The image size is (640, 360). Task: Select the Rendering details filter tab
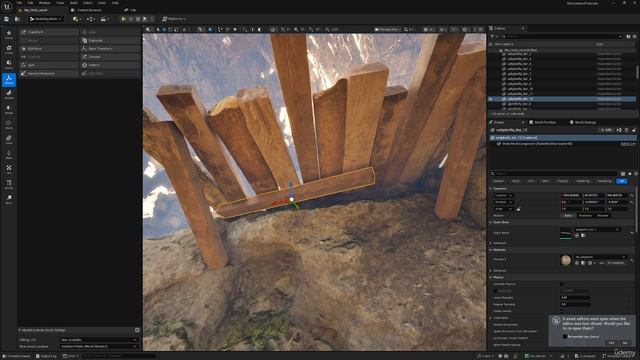583,181
